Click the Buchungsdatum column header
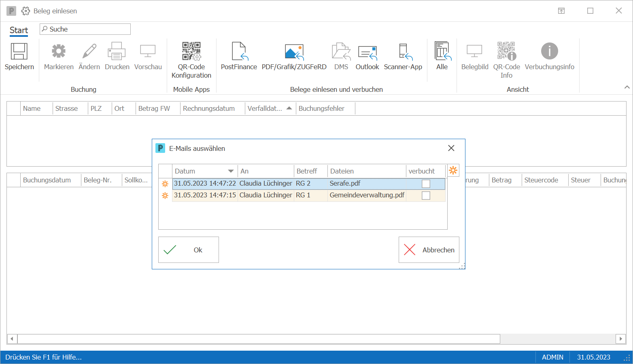633x364 pixels. pyautogui.click(x=51, y=180)
